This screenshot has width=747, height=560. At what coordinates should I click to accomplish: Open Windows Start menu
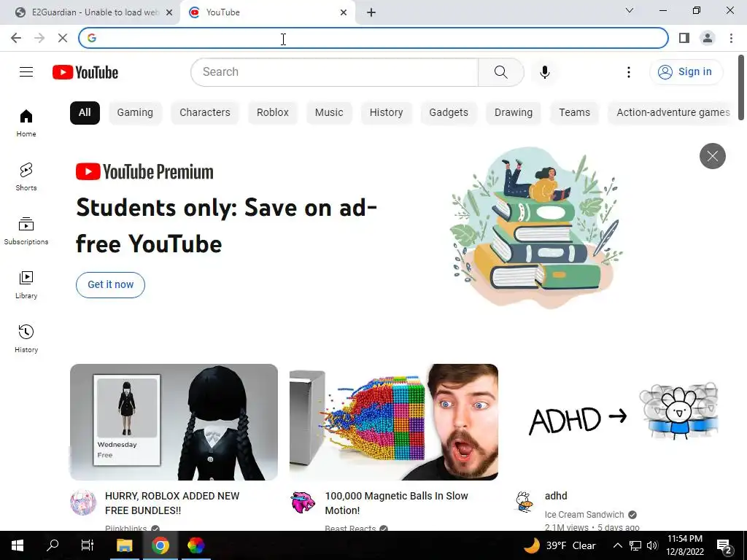click(18, 545)
